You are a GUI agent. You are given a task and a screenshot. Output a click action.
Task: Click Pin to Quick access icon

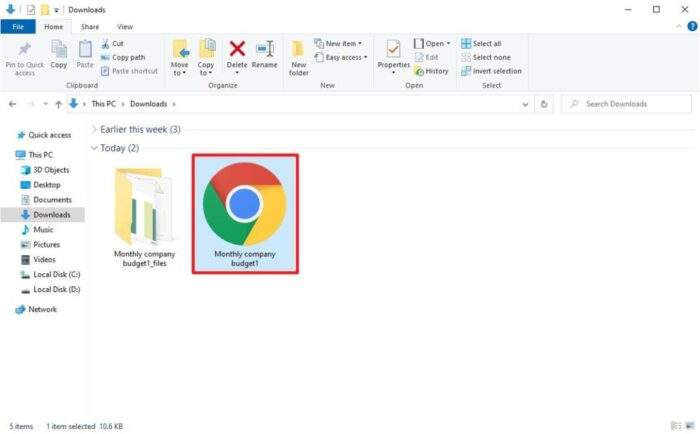pos(25,50)
